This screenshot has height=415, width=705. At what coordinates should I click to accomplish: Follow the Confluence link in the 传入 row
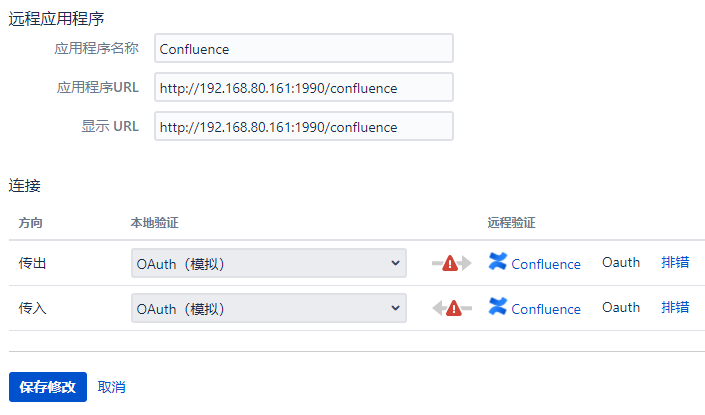pos(545,309)
